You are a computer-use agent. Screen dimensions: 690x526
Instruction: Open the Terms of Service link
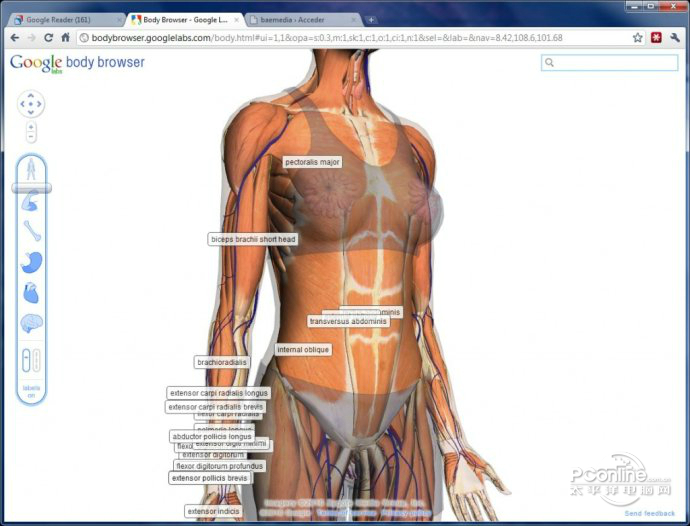coord(345,513)
